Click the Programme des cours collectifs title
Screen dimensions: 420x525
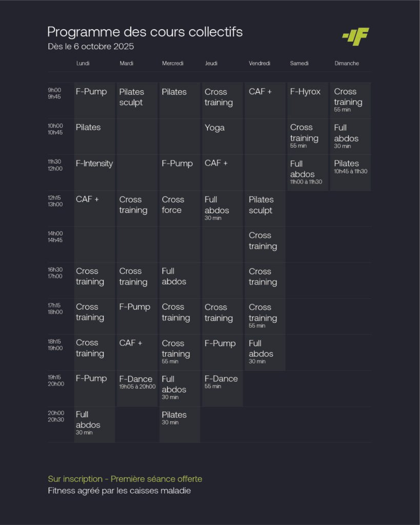pyautogui.click(x=145, y=32)
